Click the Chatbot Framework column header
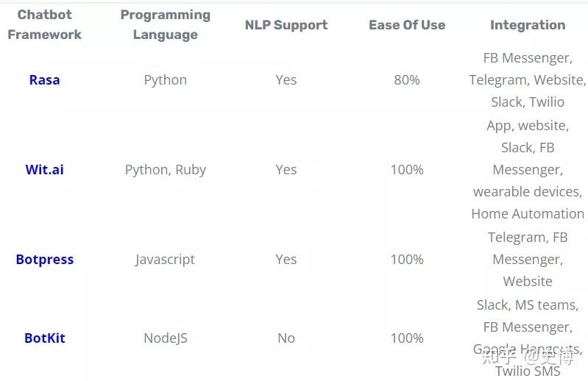588x381 pixels. click(45, 25)
